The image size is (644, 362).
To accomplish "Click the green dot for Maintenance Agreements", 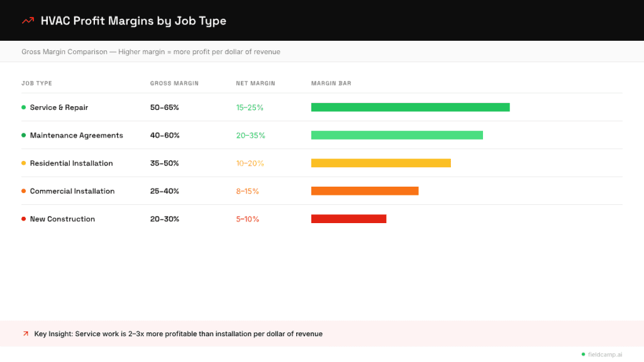I will [x=23, y=135].
